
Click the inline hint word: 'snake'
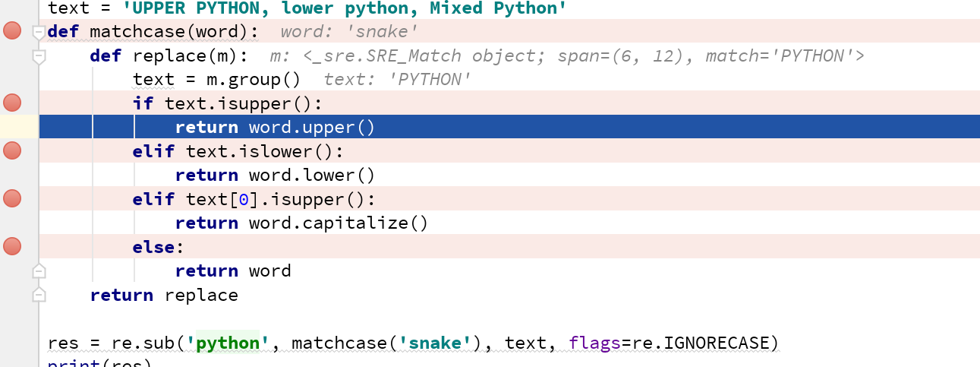coord(348,33)
